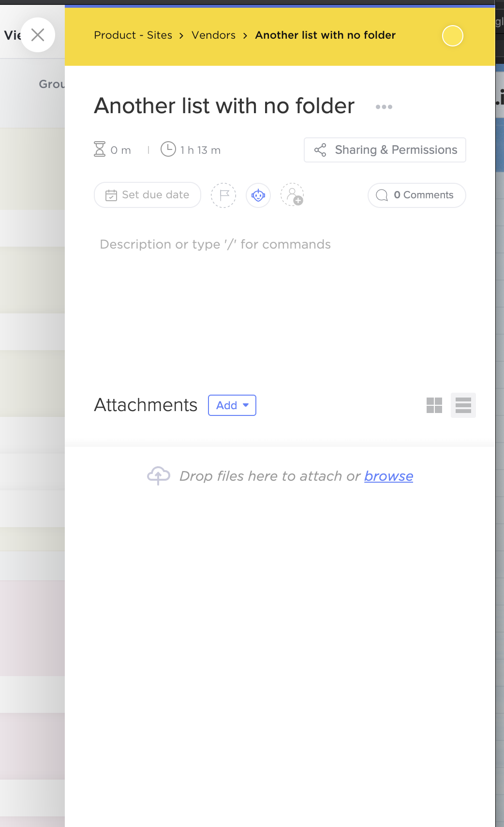504x827 pixels.
Task: Open the three-dot options menu beside the title
Action: pyautogui.click(x=384, y=107)
